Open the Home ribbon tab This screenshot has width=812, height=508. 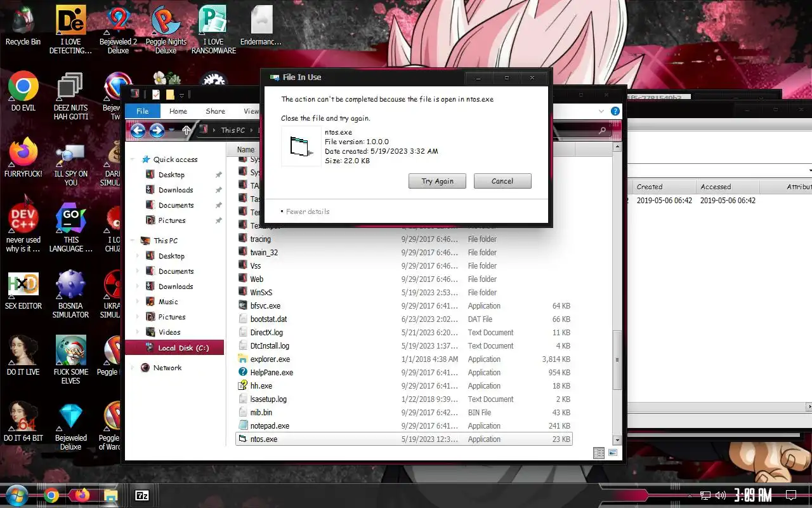178,111
